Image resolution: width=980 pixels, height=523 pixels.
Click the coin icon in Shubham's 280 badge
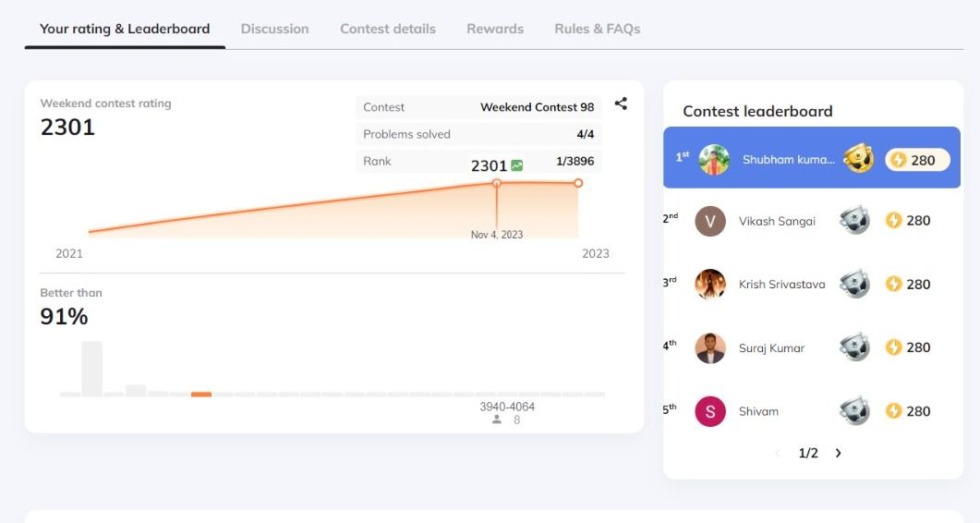click(898, 160)
